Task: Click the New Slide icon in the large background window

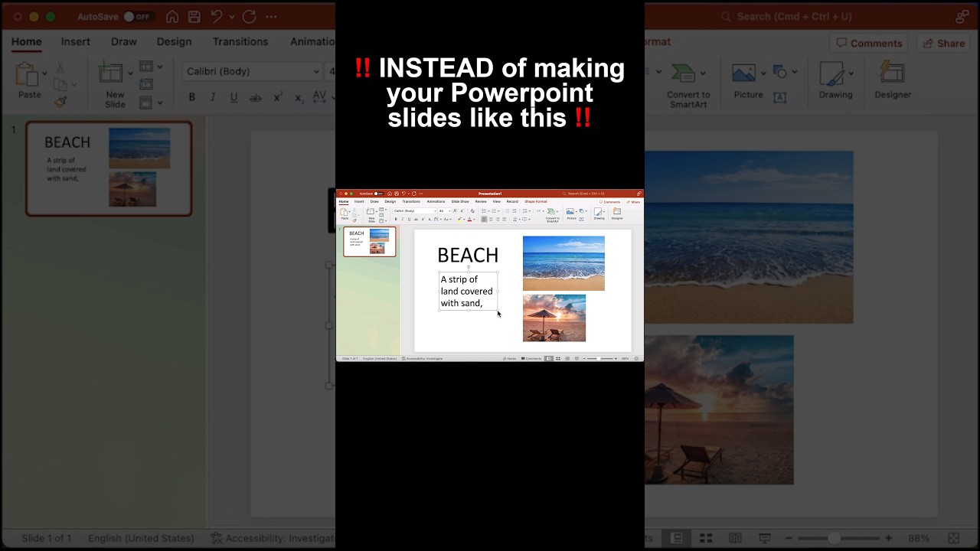Action: click(110, 73)
